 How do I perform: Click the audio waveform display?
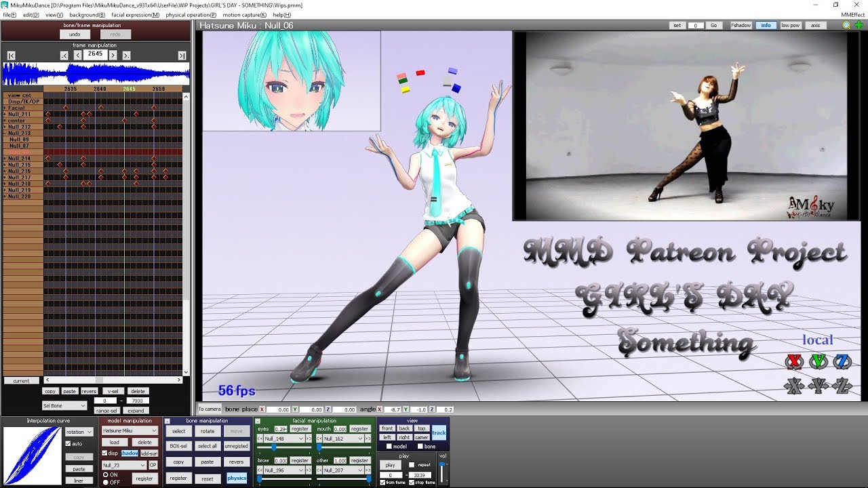(96, 73)
